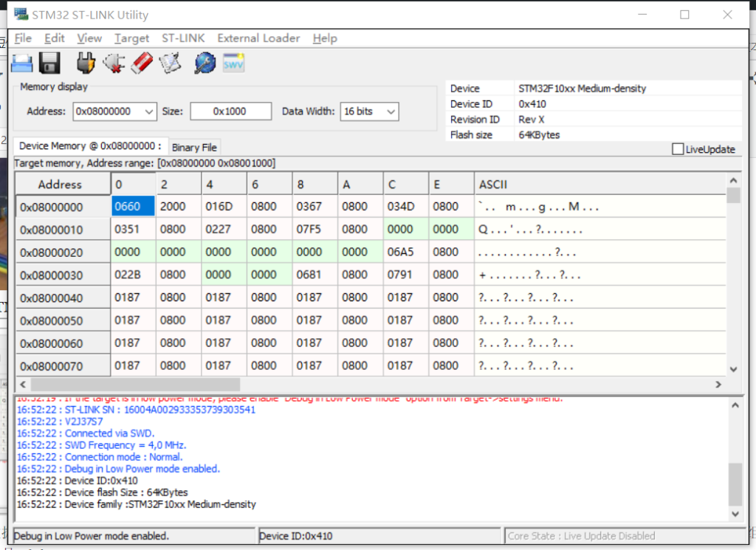Select the Device Memory tab
The height and width of the screenshot is (550, 756).
point(90,146)
